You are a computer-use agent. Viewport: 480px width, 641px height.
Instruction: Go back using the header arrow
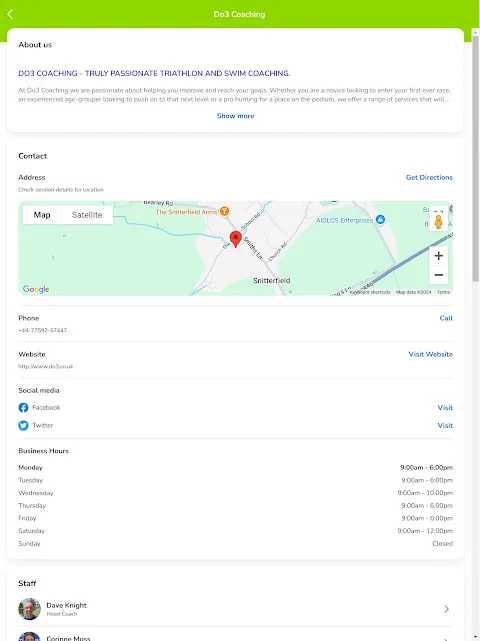point(10,14)
